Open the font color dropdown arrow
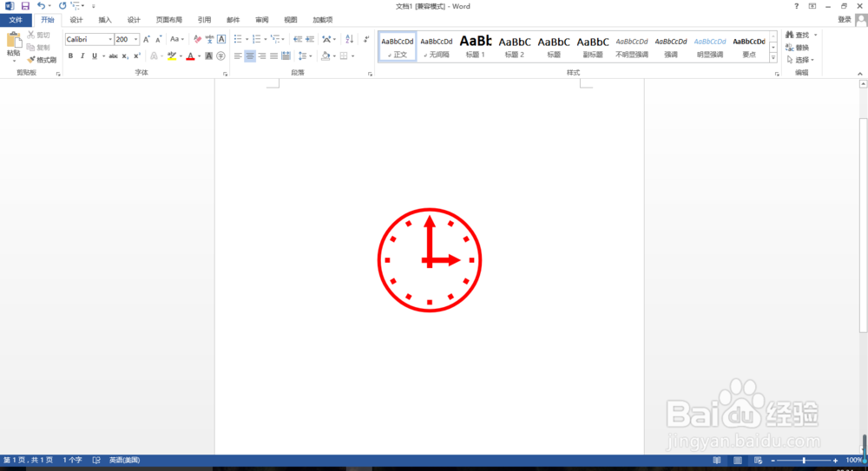This screenshot has width=868, height=471. tap(200, 56)
